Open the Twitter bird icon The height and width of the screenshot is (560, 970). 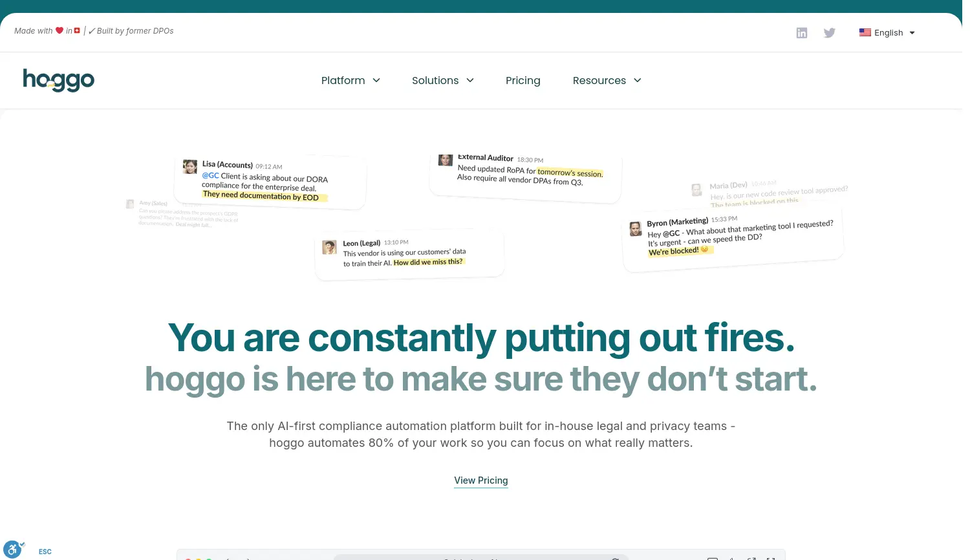tap(829, 33)
